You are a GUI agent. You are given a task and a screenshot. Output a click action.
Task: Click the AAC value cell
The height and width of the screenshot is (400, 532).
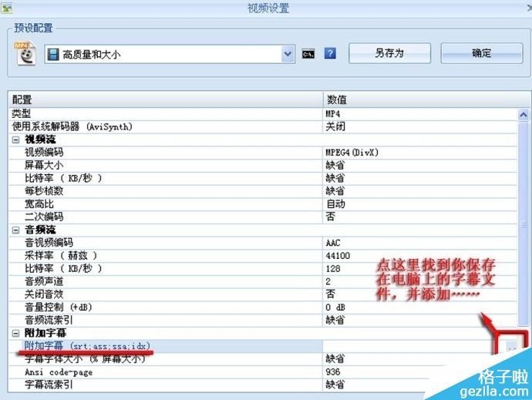[420, 243]
